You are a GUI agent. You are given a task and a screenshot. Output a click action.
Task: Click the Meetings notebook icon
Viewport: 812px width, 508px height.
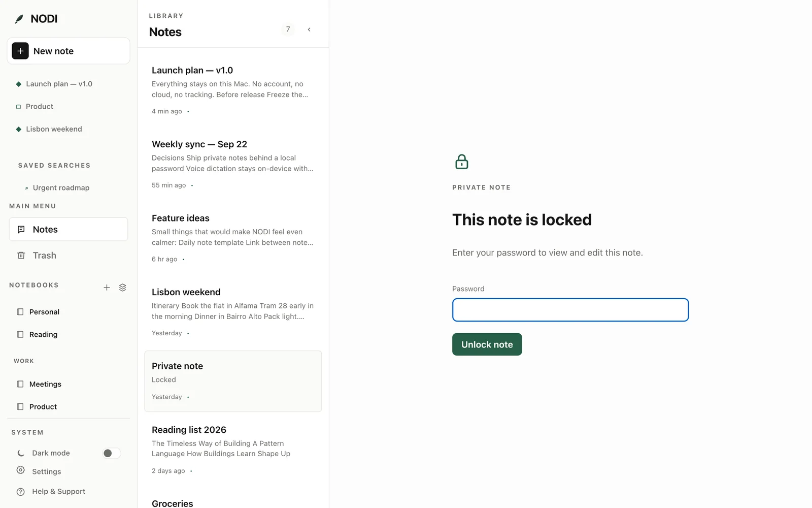click(x=20, y=384)
